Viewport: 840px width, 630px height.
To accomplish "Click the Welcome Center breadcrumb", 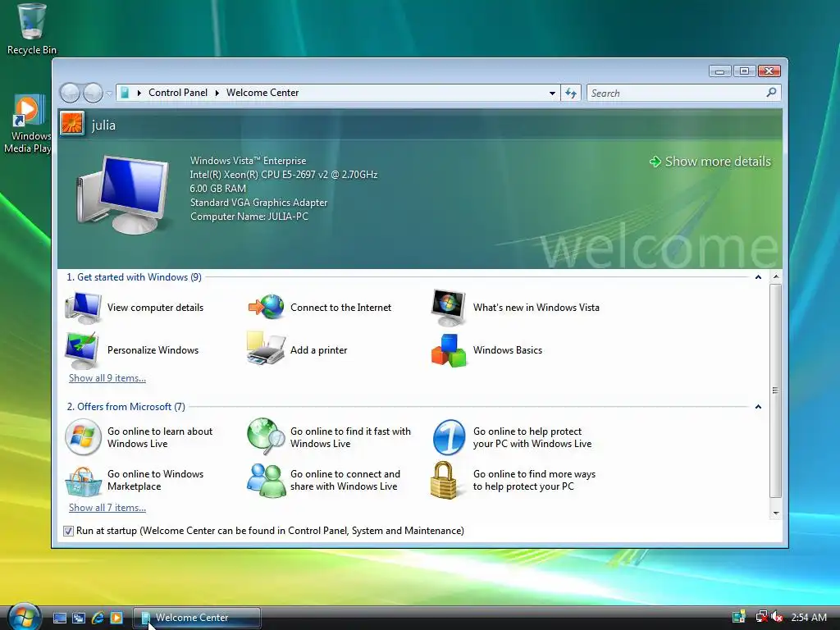I will (262, 93).
